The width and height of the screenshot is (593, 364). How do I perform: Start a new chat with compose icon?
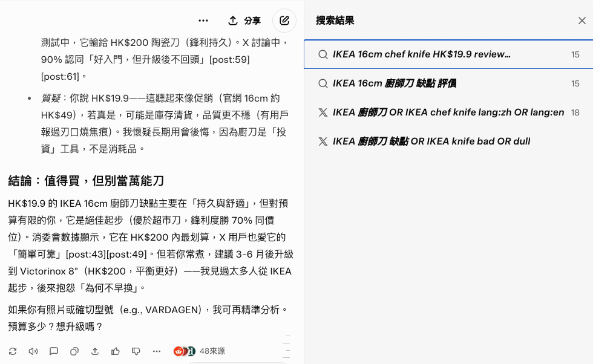(x=284, y=20)
